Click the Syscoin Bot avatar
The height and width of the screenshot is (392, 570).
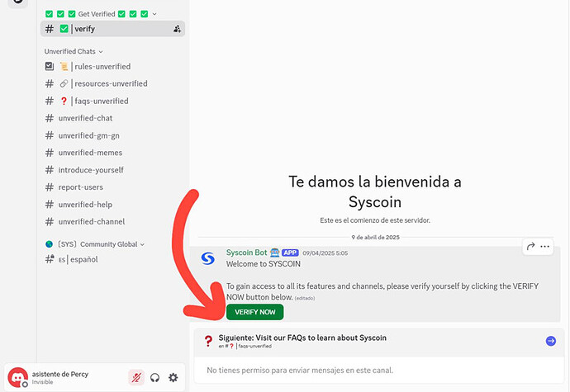coord(208,258)
